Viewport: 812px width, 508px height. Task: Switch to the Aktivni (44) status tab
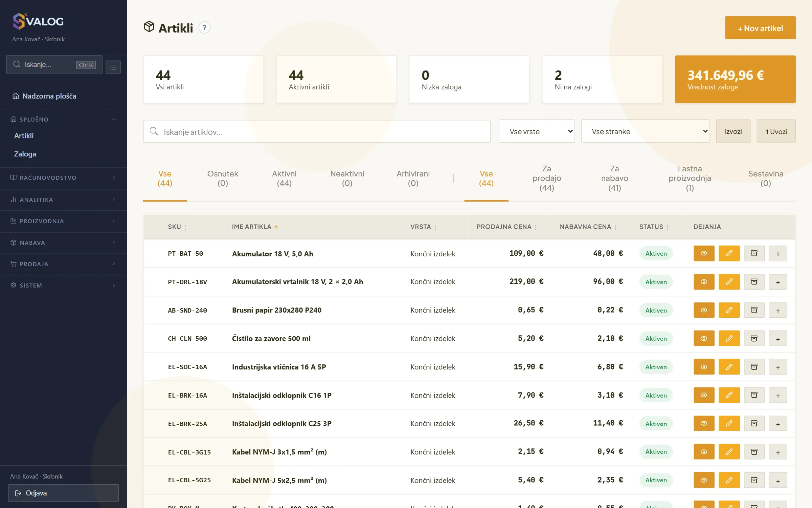284,178
